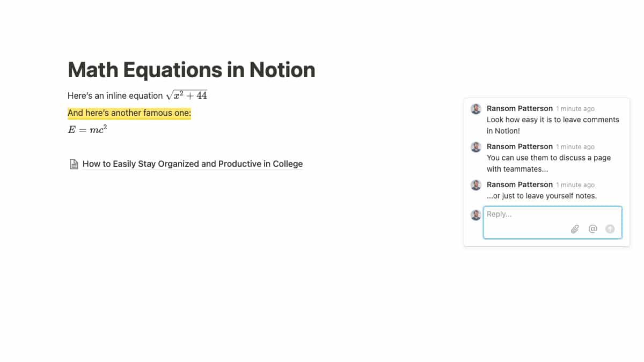Select the "Look how easy it is" comment
644x362 pixels.
tap(553, 125)
